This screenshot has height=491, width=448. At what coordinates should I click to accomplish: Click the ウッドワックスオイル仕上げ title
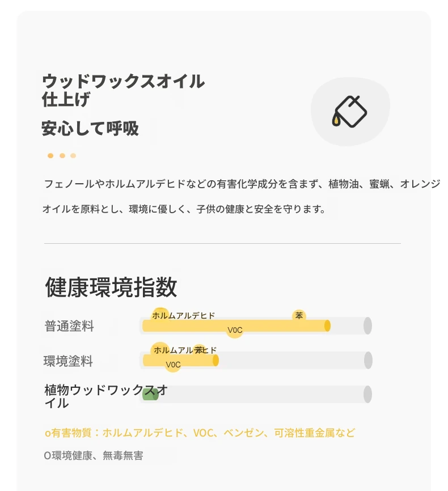[x=123, y=90]
